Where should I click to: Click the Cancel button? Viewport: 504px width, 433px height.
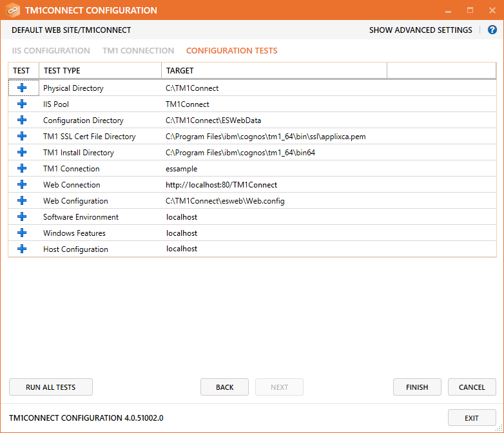tap(472, 387)
